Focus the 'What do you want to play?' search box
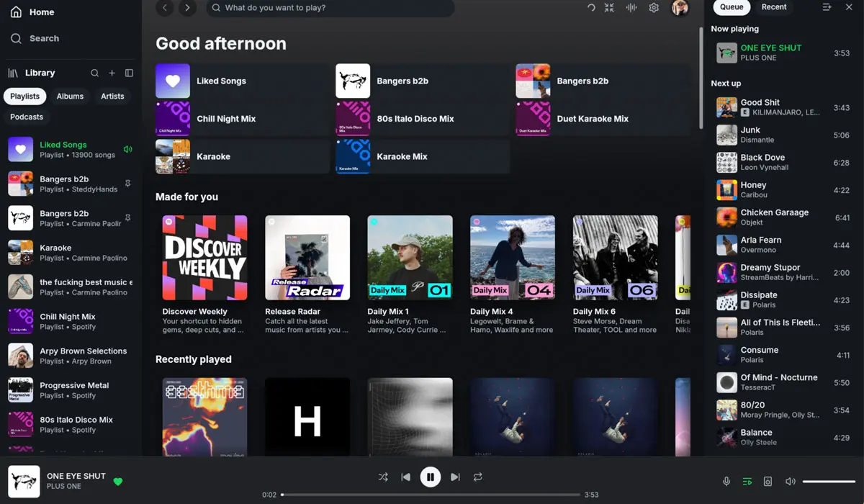Viewport: 864px width, 504px height. [x=330, y=8]
